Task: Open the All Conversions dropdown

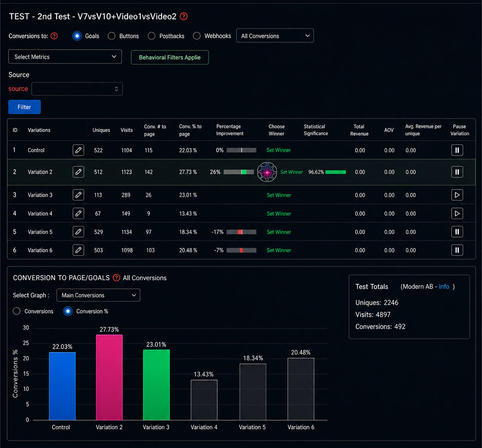Action: [x=275, y=36]
